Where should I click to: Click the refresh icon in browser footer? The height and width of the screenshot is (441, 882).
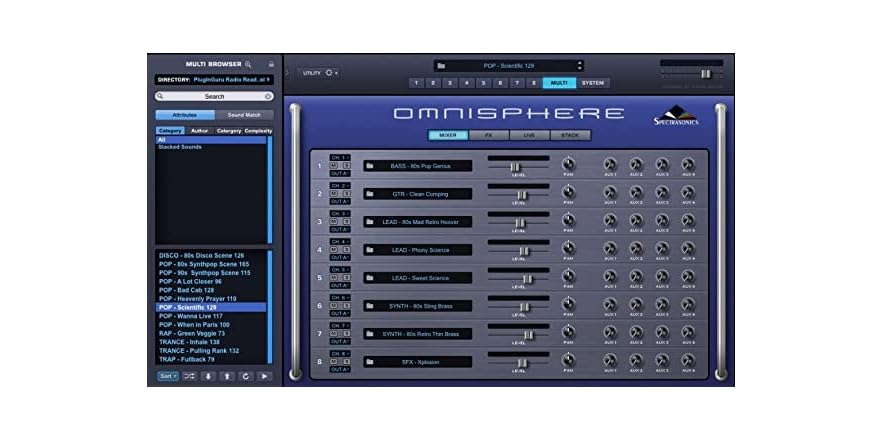245,376
